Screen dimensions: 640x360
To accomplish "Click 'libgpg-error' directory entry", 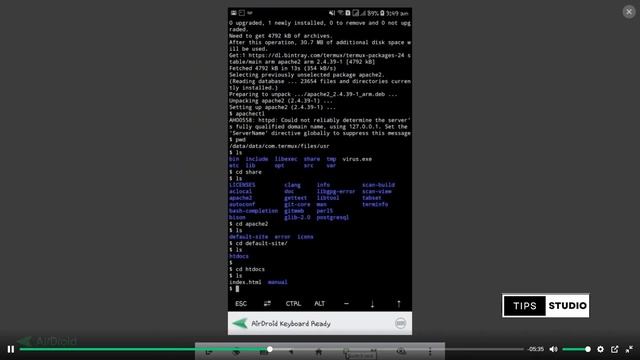I will click(x=336, y=191).
